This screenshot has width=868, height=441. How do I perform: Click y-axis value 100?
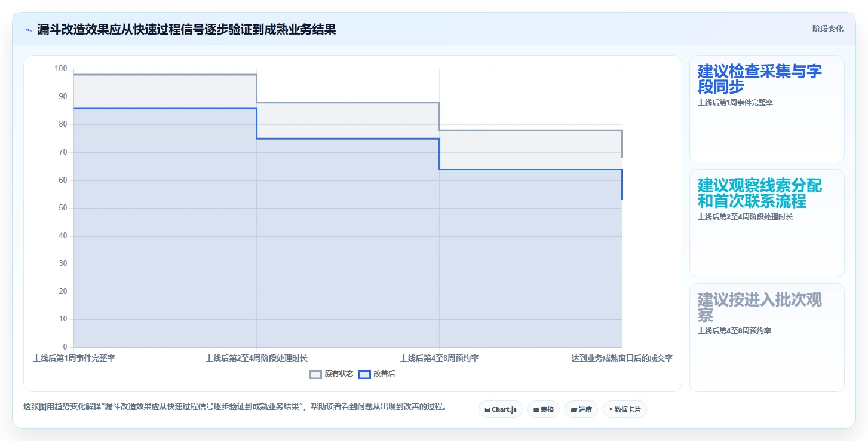coord(61,69)
